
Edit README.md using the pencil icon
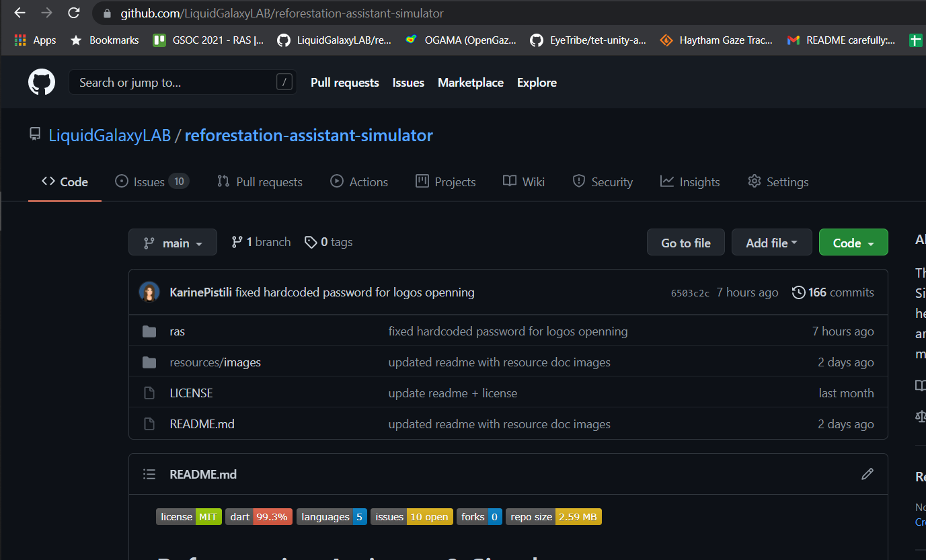tap(867, 474)
